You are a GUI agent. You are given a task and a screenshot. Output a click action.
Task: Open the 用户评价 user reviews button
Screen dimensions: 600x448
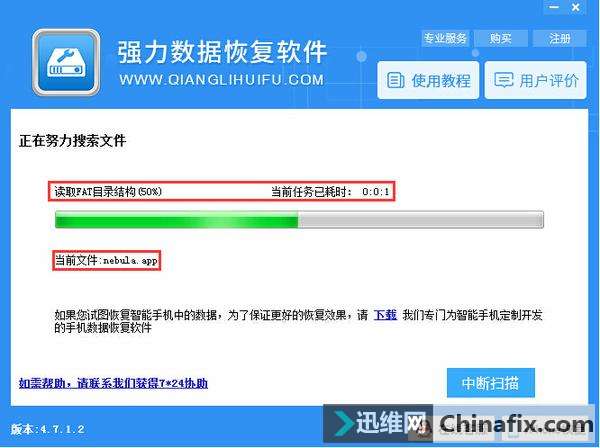pos(535,80)
